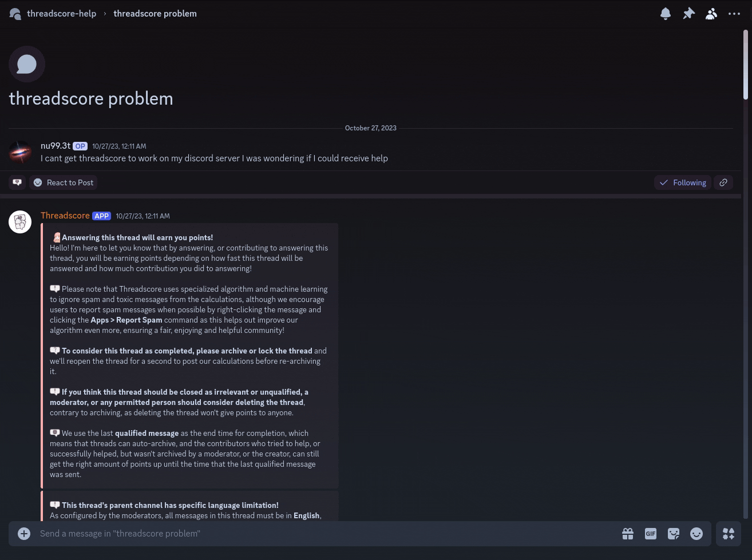Click the forum channel icon in the header

coord(15,14)
